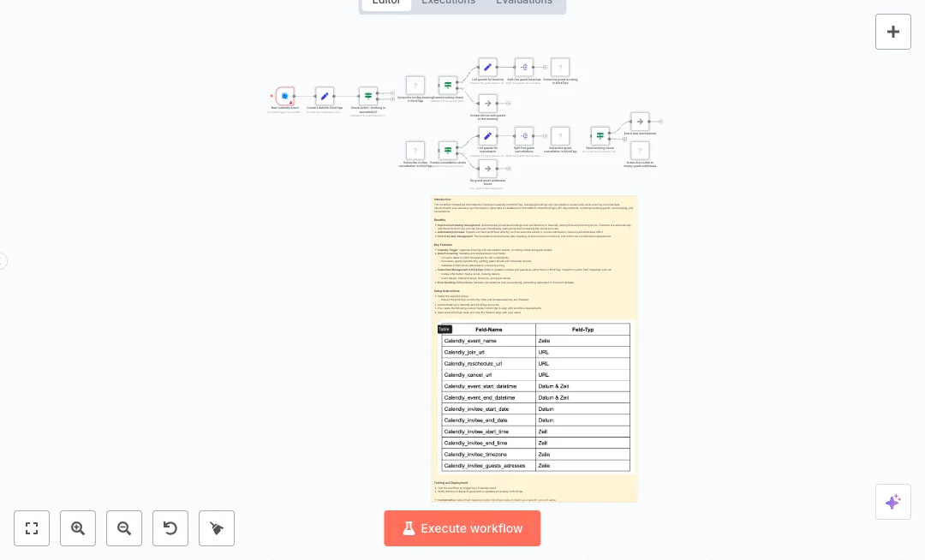Screen dimensions: 925x560
Task: Select the Check event booking or cancellation node
Action: coord(368,95)
